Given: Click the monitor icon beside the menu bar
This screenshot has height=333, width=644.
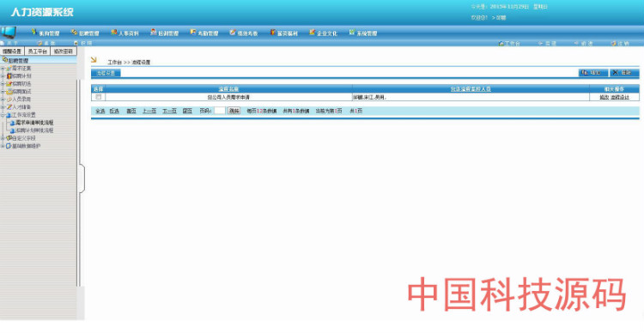Looking at the screenshot, I should pos(9,32).
